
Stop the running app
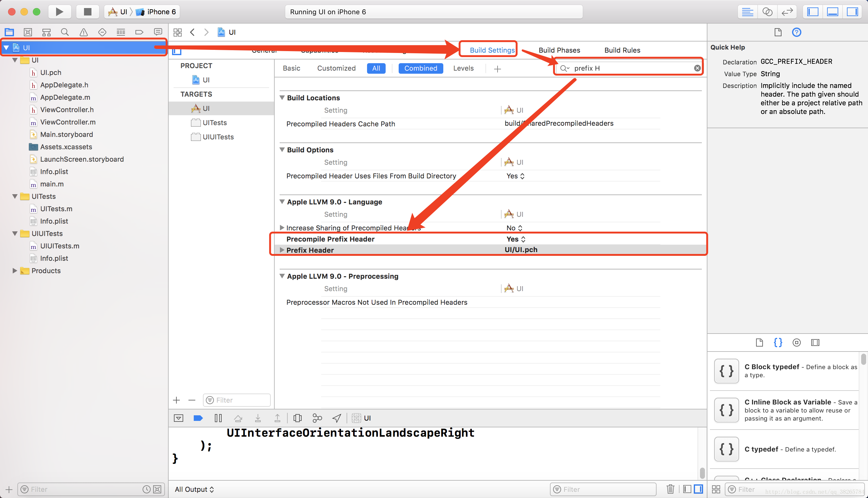tap(88, 12)
